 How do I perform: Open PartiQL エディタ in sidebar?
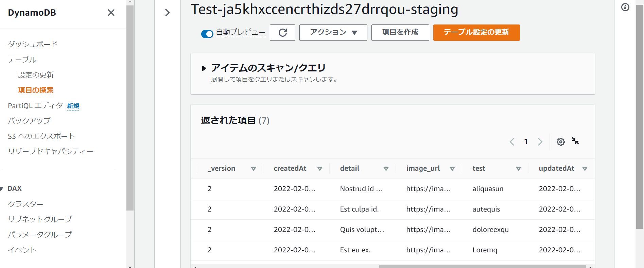click(x=35, y=106)
